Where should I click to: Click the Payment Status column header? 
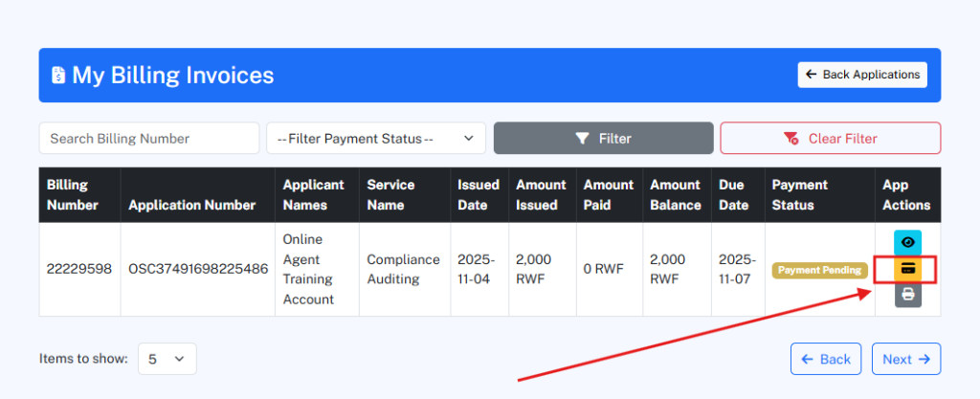click(799, 194)
